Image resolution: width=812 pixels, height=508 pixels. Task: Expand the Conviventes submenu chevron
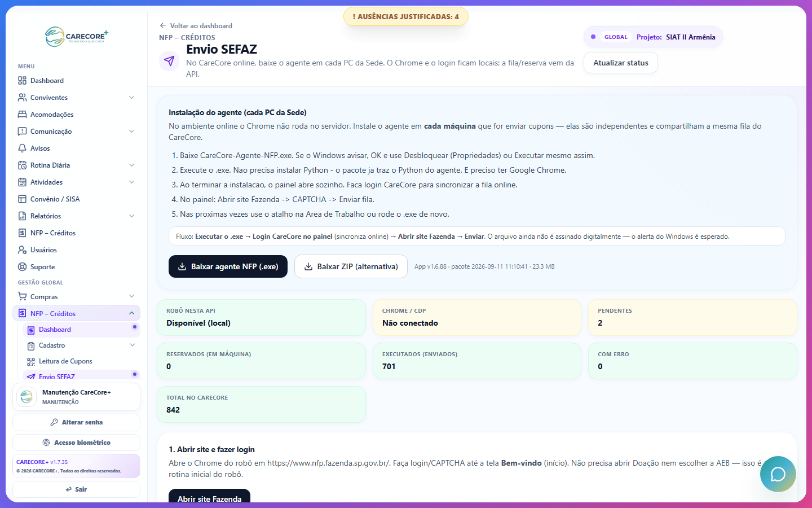[131, 97]
